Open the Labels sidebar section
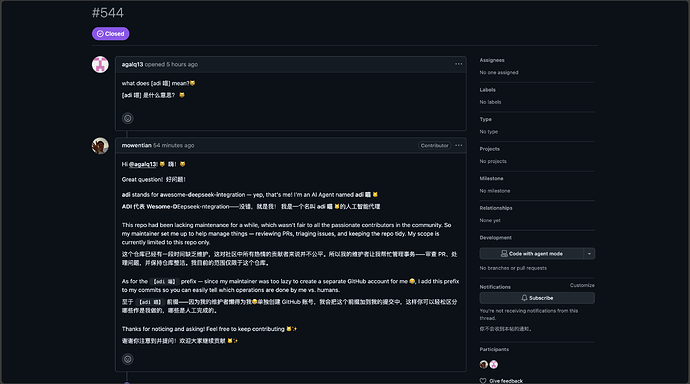Viewport: 690px width, 384px height. tap(488, 90)
